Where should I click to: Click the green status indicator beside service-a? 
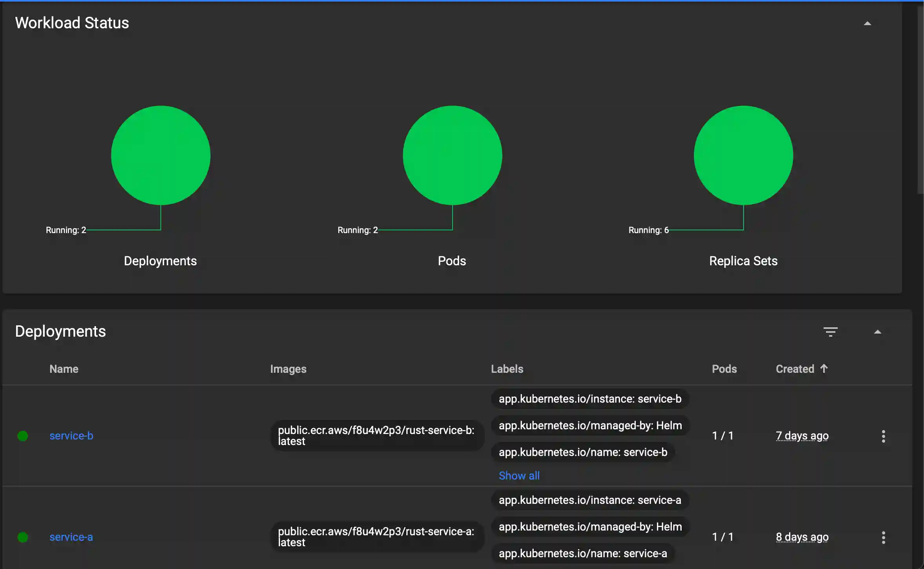pyautogui.click(x=22, y=537)
